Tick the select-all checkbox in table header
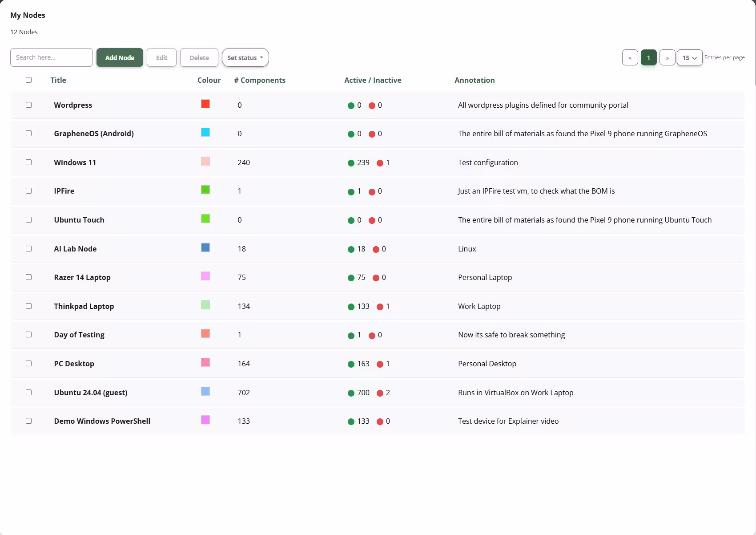Image resolution: width=756 pixels, height=535 pixels. pyautogui.click(x=29, y=80)
